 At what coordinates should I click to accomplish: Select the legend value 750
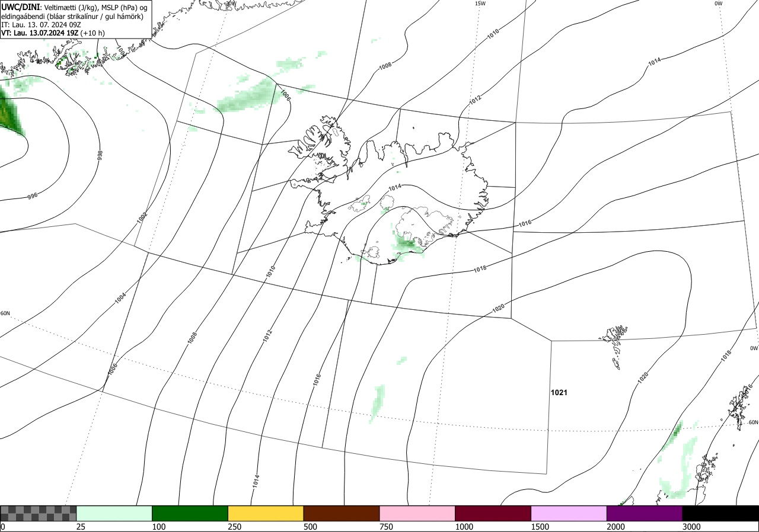tap(387, 527)
